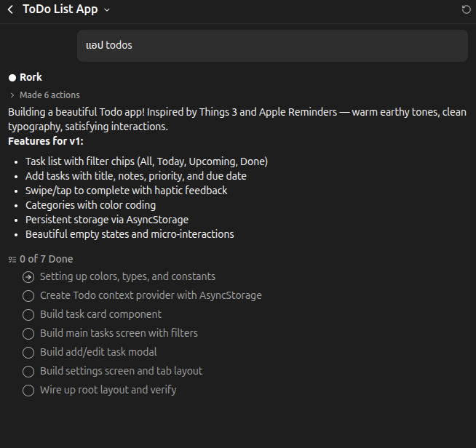This screenshot has width=476, height=448.
Task: Click 'Create Todo context provider with AsyncStorage' text
Action: point(151,295)
